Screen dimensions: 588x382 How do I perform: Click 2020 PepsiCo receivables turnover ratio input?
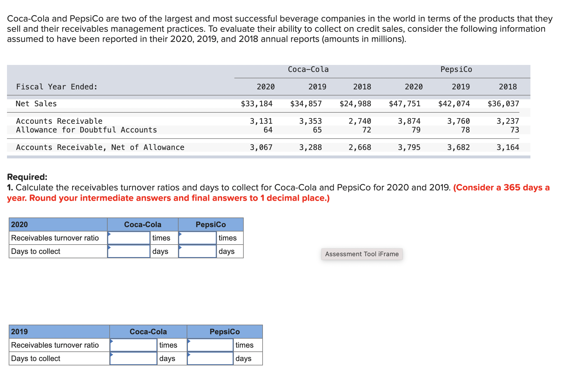(x=197, y=238)
